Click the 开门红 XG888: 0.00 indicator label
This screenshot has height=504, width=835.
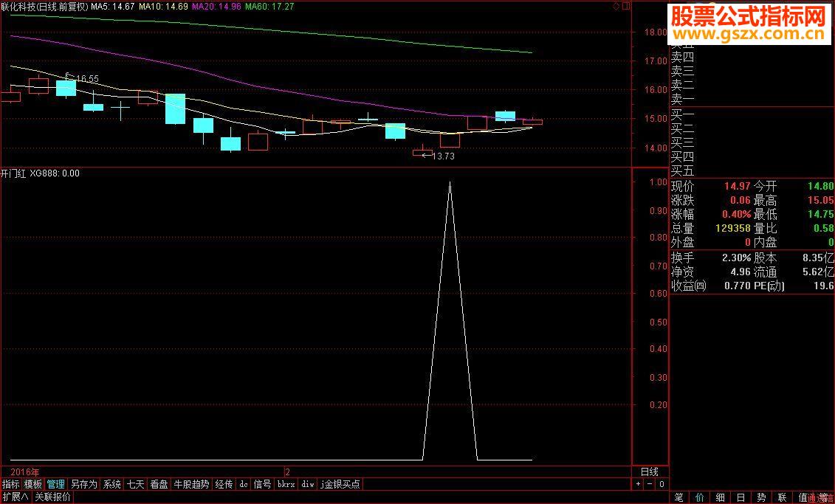click(x=41, y=173)
